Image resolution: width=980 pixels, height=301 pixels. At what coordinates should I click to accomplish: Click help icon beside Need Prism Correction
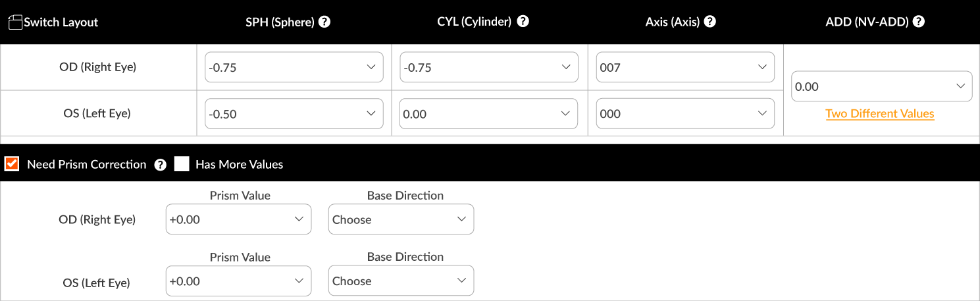(x=160, y=165)
